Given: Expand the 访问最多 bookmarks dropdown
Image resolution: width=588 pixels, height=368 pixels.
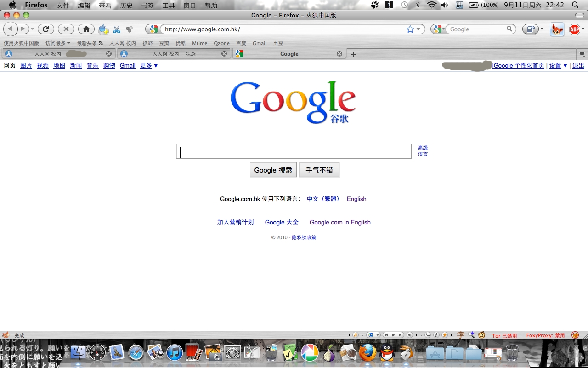Looking at the screenshot, I should (58, 43).
